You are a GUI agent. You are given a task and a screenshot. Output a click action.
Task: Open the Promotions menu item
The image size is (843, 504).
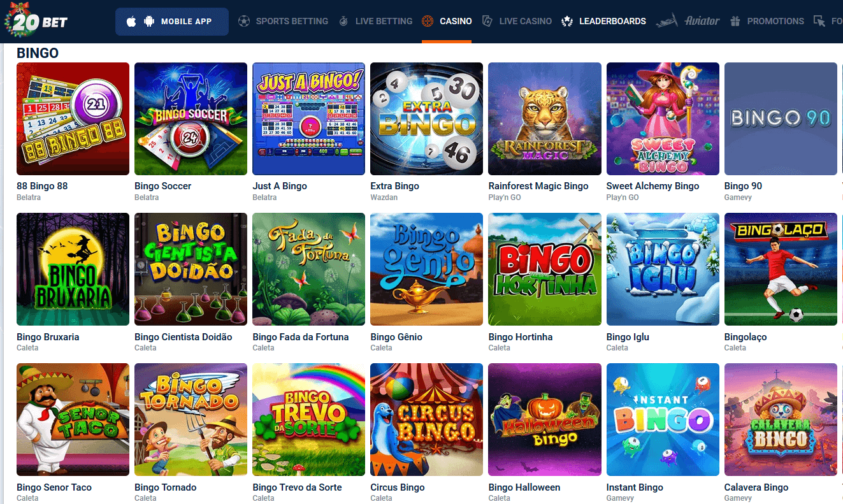pyautogui.click(x=767, y=21)
